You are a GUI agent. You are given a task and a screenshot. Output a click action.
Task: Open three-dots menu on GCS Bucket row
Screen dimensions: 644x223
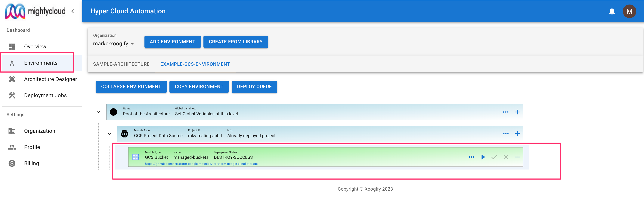tap(471, 157)
